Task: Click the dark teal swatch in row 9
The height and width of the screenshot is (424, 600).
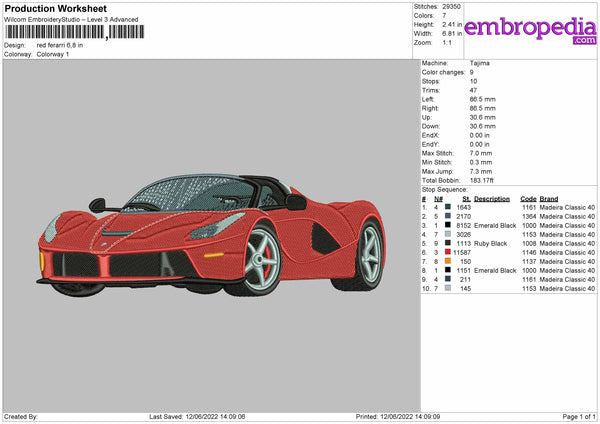Action: pos(448,279)
